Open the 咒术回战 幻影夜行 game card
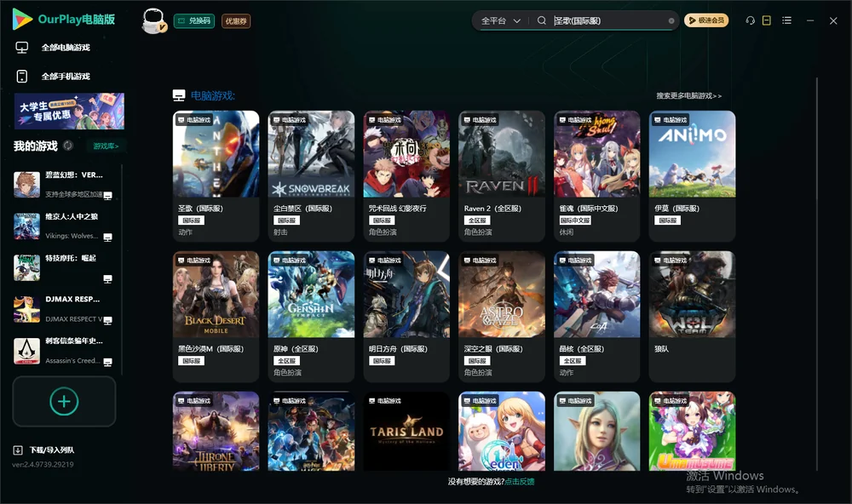 406,176
